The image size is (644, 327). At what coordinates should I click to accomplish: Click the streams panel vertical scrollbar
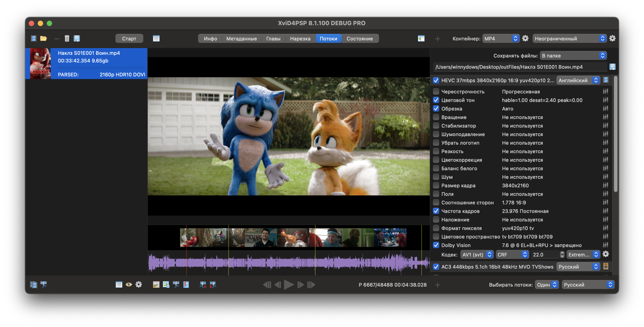pos(615,134)
